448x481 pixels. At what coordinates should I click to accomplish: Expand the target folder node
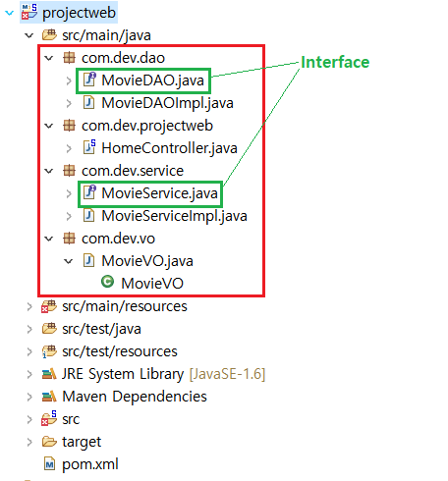[29, 442]
